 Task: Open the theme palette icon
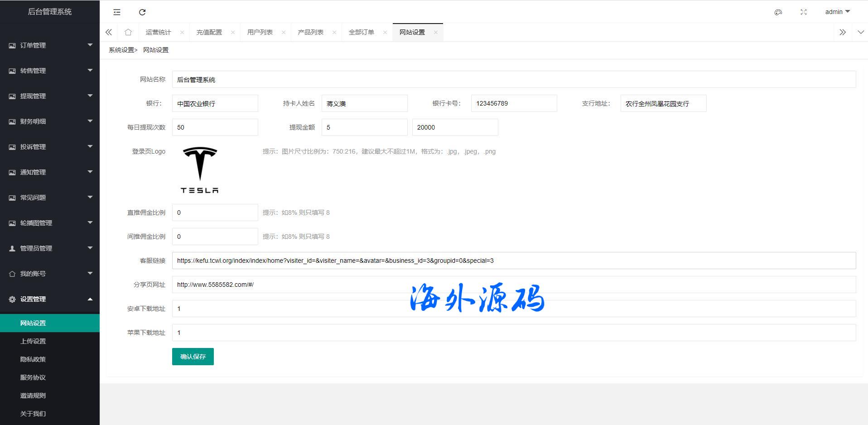click(x=778, y=12)
